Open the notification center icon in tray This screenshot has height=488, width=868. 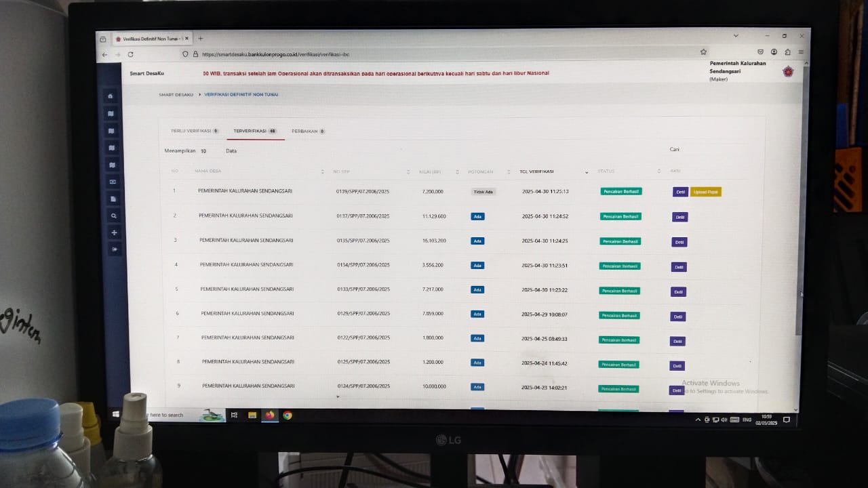click(x=787, y=420)
